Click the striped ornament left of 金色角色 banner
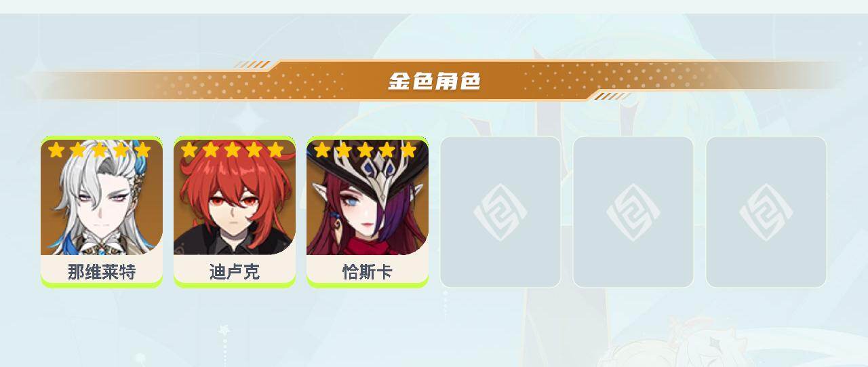Screen dimensions: 868x367 (252, 64)
